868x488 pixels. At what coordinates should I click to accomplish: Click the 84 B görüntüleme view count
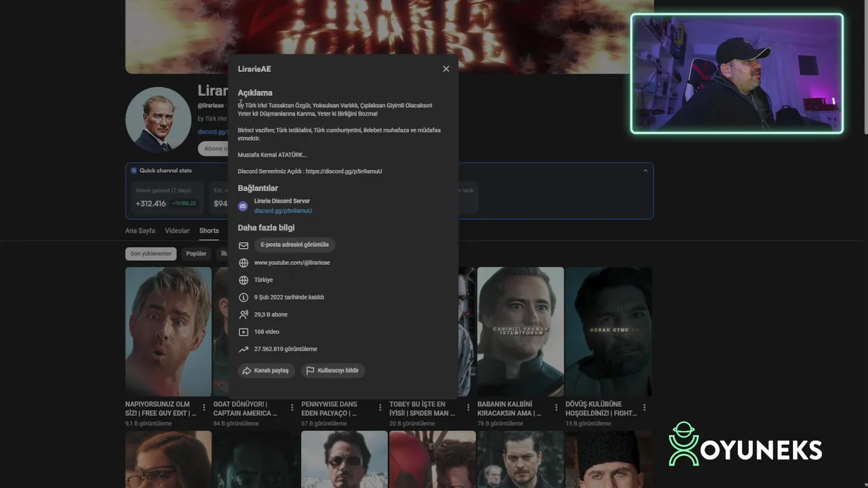[236, 424]
